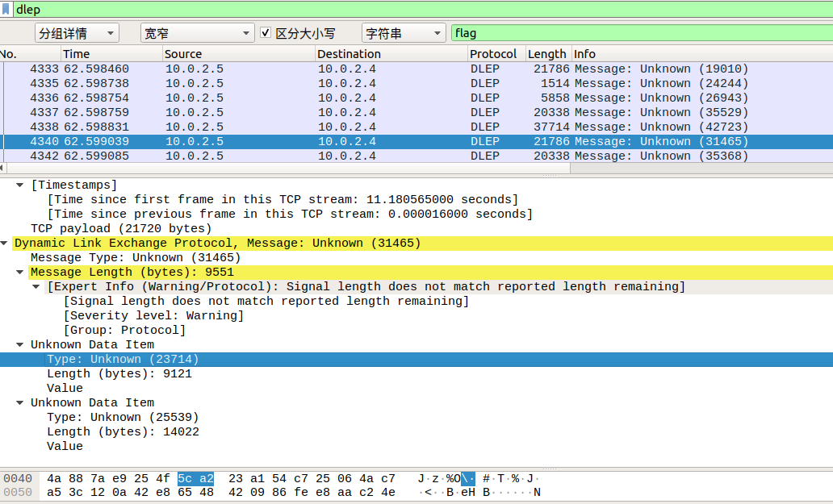Select packet 4333 in the packet list
The image size is (833, 504).
click(242, 69)
